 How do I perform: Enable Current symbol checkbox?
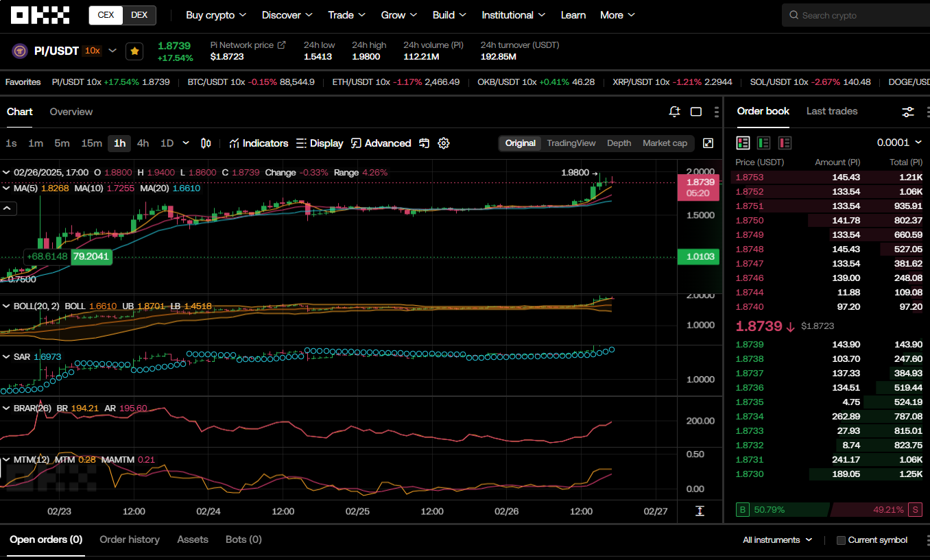click(841, 540)
